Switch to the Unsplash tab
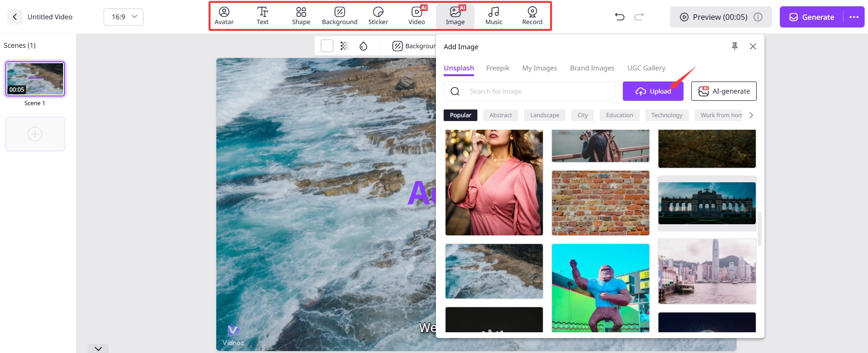The image size is (868, 353). click(459, 68)
